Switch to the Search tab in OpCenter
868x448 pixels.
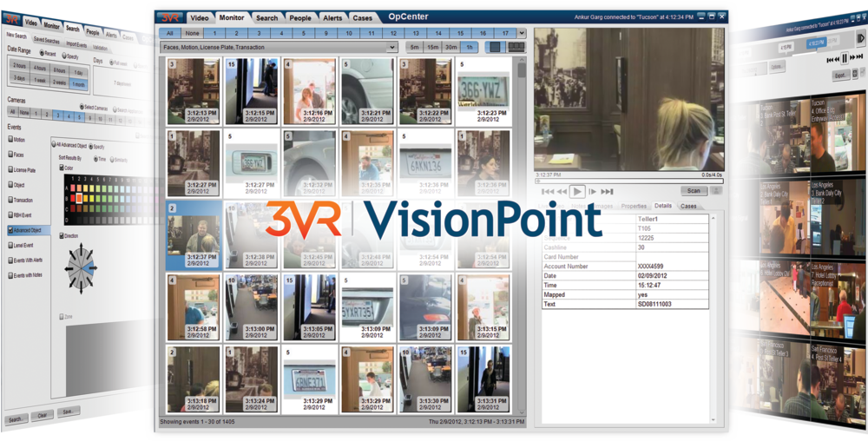(x=266, y=17)
